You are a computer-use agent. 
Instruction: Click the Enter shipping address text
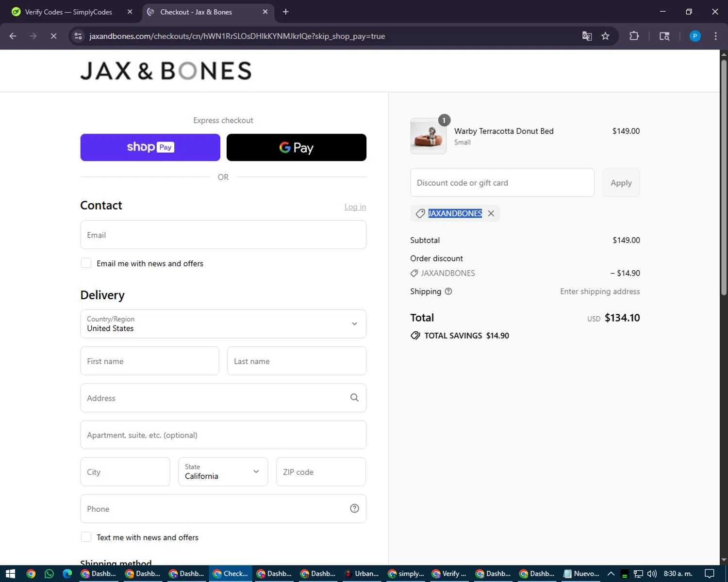[600, 291]
